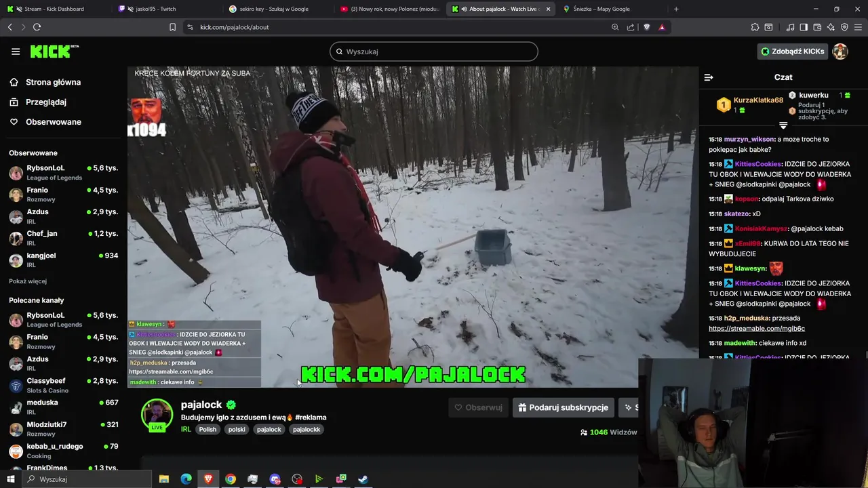Open browser extensions puzzle icon
This screenshot has height=488, width=868.
pos(755,27)
